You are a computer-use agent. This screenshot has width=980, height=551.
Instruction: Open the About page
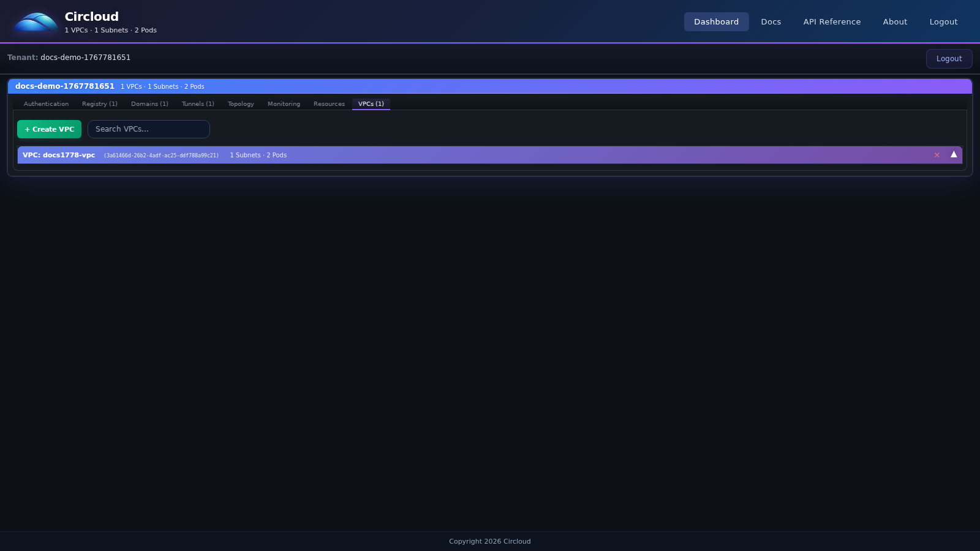(x=894, y=21)
